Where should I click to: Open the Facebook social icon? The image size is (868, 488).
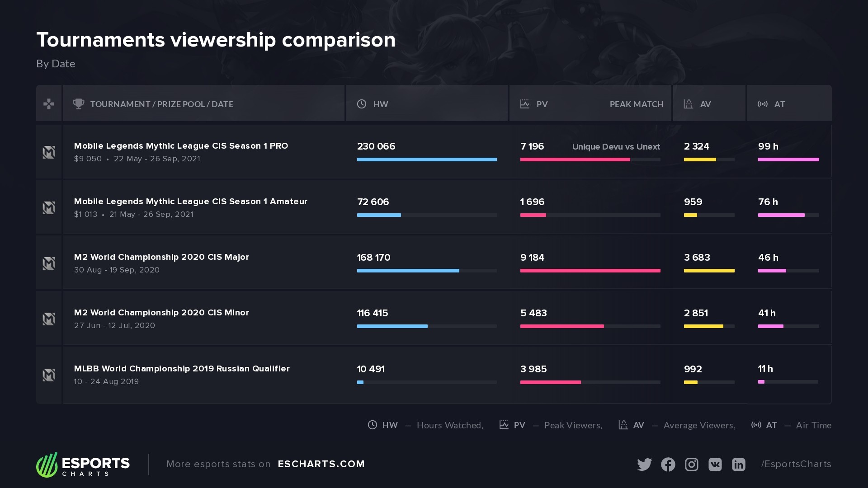pyautogui.click(x=668, y=465)
